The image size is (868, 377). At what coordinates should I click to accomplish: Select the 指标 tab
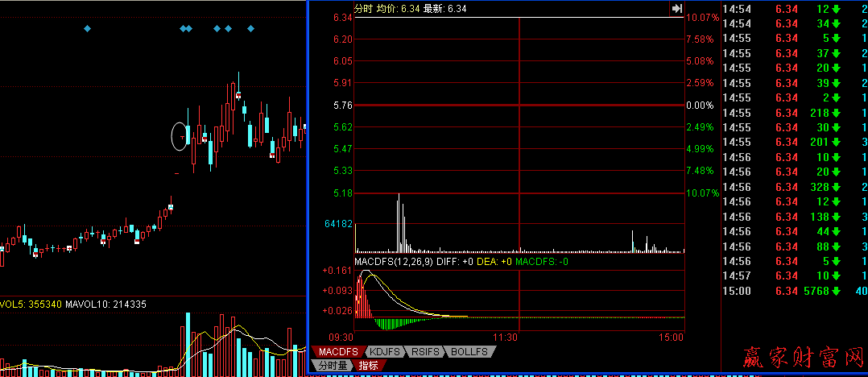(369, 365)
